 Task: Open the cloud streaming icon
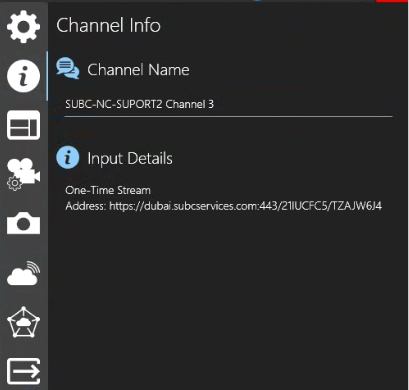(x=23, y=273)
